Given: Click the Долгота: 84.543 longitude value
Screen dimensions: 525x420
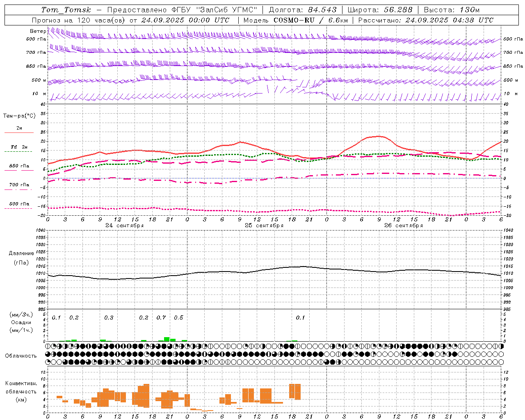Looking at the screenshot, I should click(x=303, y=10).
